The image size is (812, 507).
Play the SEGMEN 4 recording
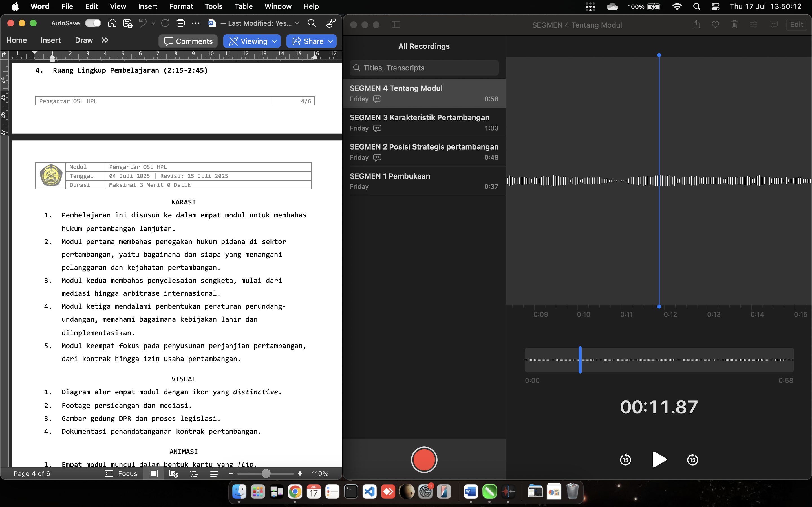659,459
